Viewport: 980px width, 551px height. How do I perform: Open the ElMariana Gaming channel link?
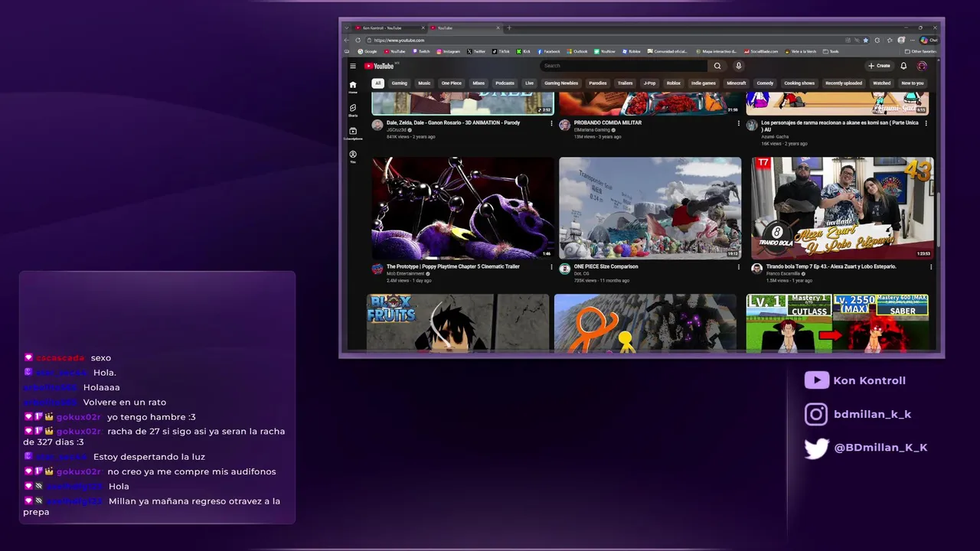593,129
